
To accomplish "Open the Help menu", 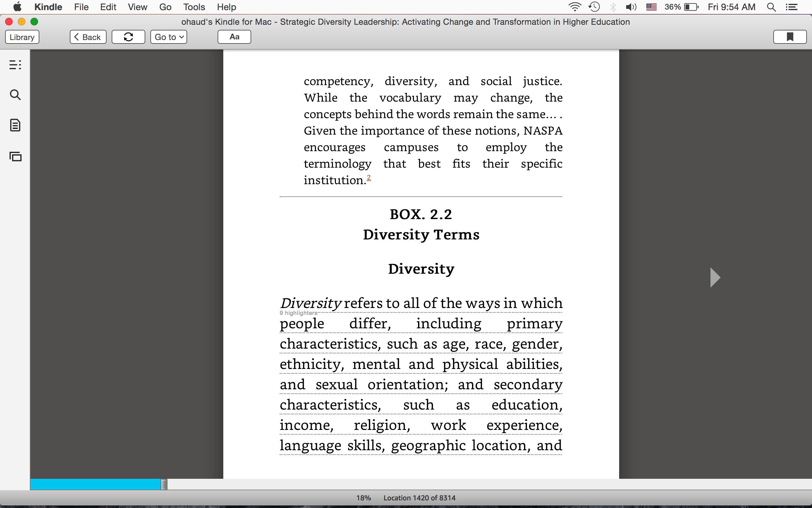I will pyautogui.click(x=226, y=7).
